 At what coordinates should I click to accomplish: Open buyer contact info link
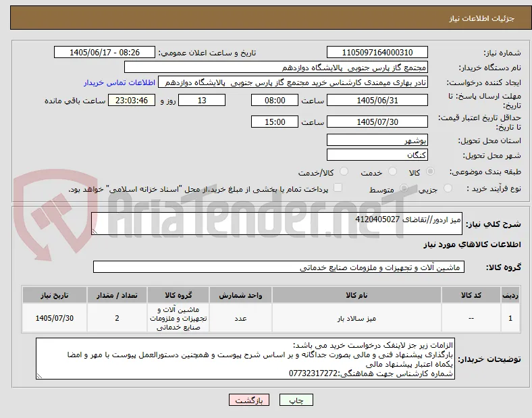[x=119, y=82]
